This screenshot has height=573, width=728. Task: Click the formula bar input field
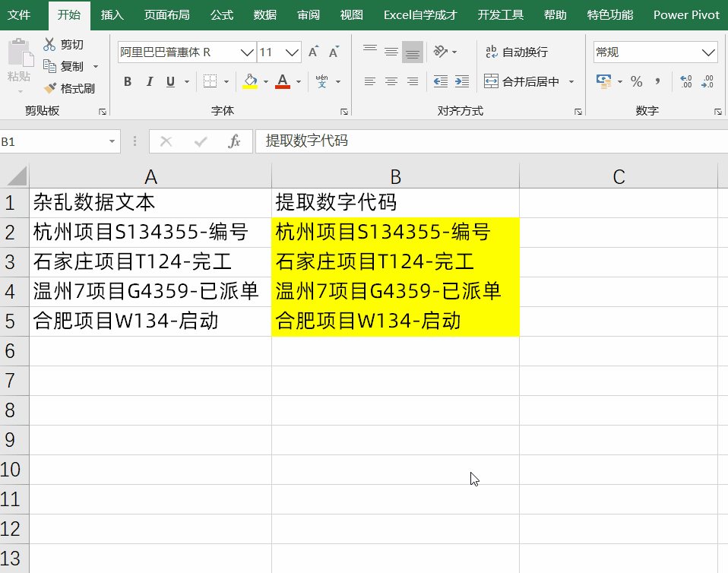click(492, 141)
